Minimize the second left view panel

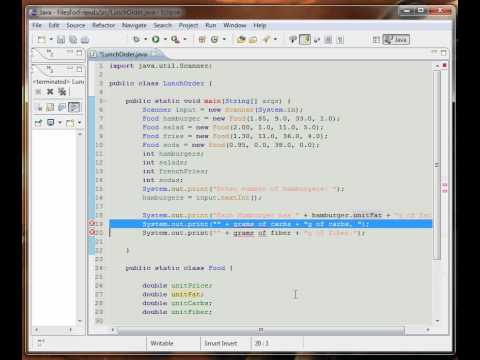click(70, 69)
